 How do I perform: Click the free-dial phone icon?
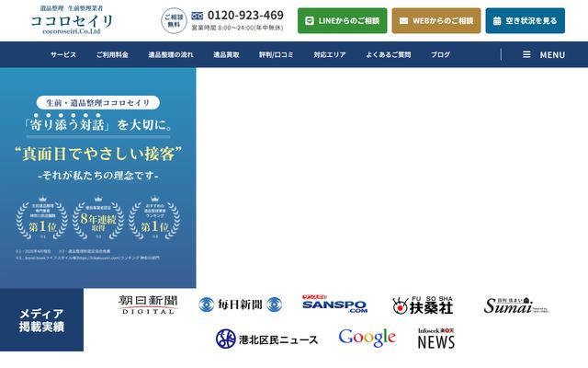coord(198,16)
